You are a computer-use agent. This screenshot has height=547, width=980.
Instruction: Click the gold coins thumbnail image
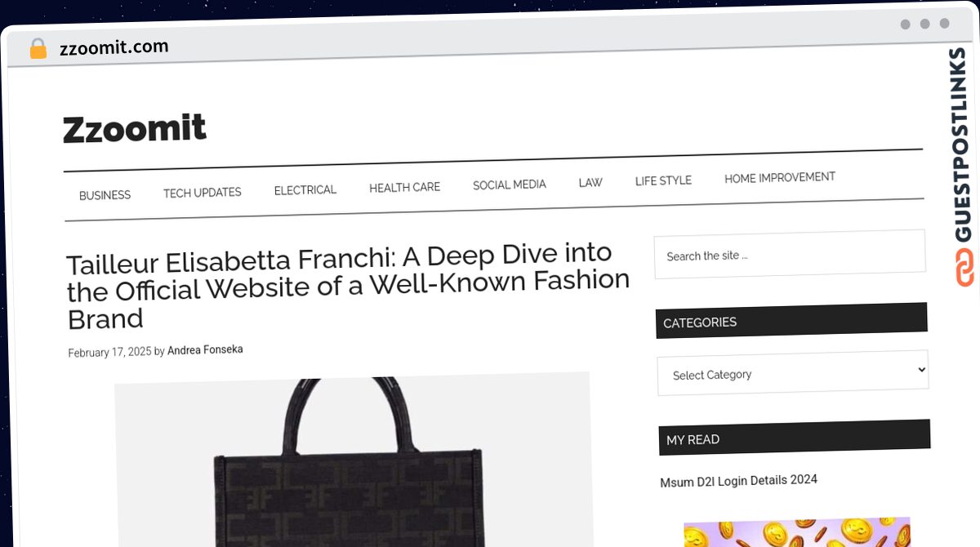pos(797,532)
